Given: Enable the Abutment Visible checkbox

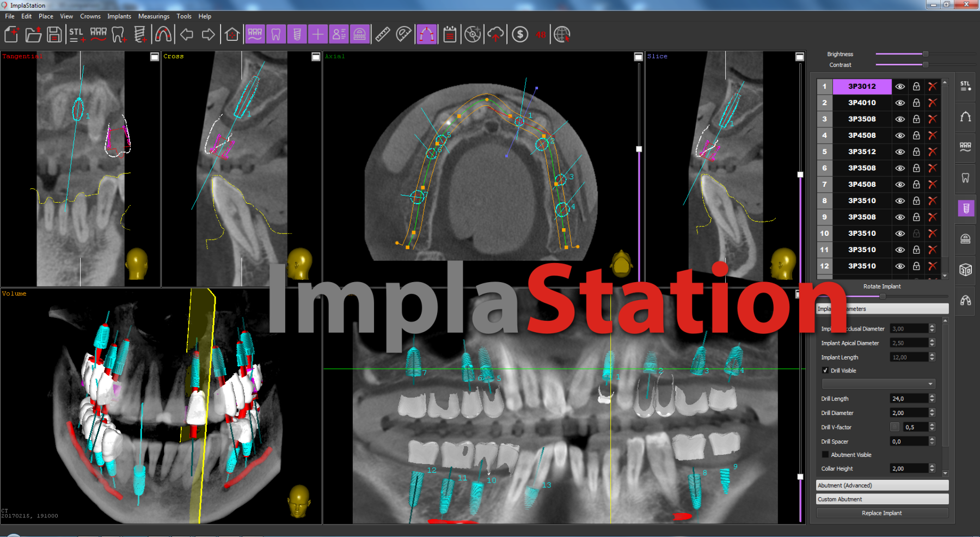Looking at the screenshot, I should [825, 455].
